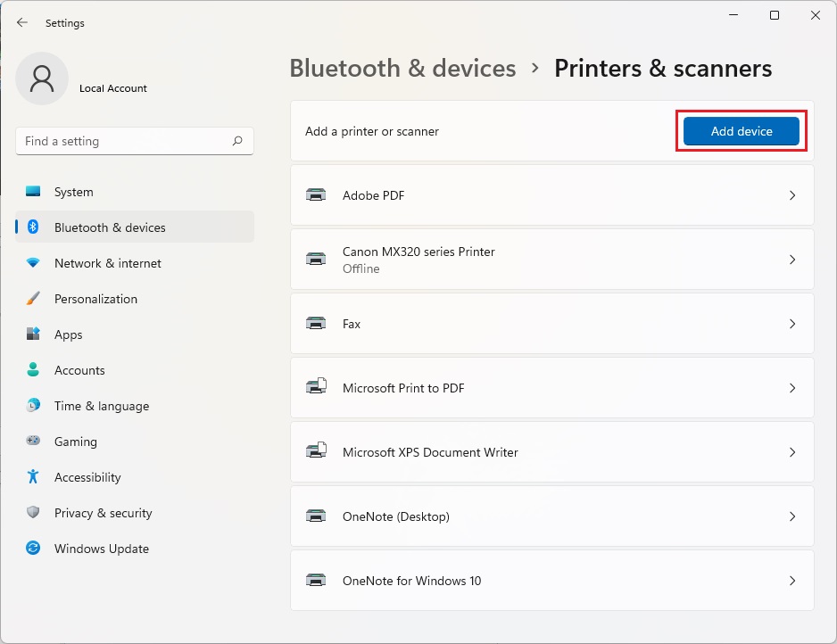Viewport: 837px width, 644px height.
Task: Expand the OneNote for Windows 10 chevron
Action: tap(791, 581)
